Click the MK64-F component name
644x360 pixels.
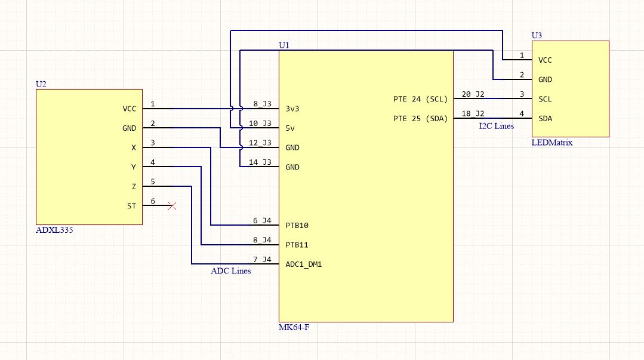coord(294,328)
